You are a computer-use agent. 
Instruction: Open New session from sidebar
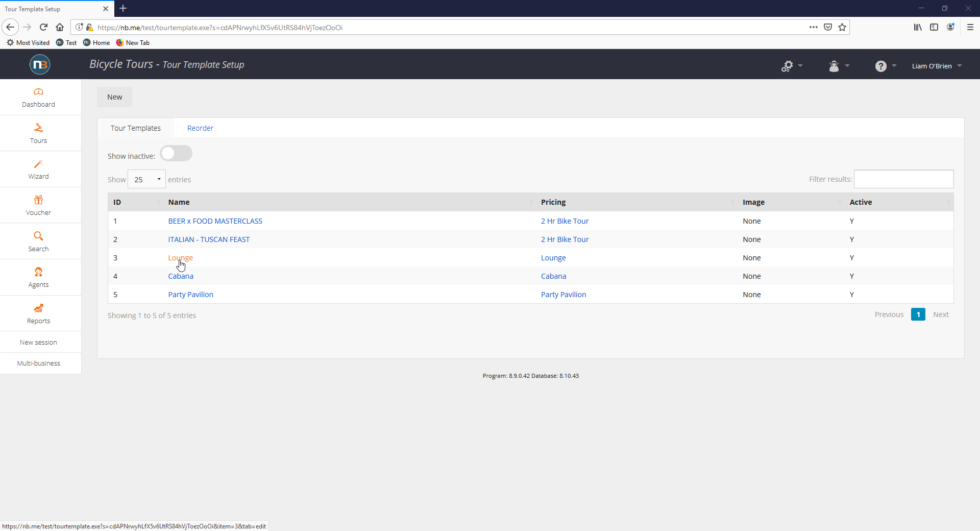38,342
